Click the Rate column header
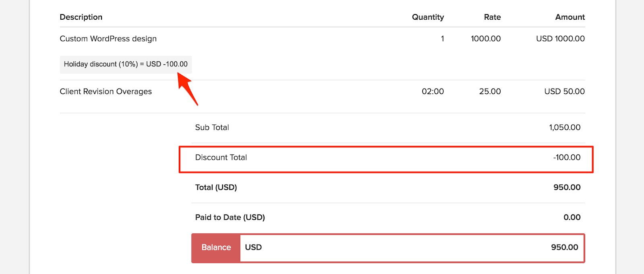The image size is (644, 274). point(492,17)
